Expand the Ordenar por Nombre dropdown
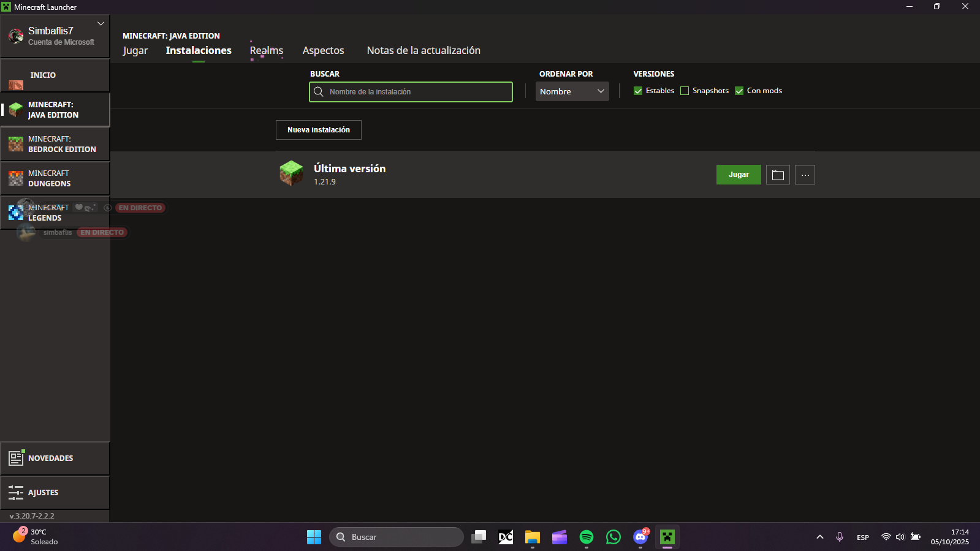The height and width of the screenshot is (551, 980). click(x=572, y=91)
